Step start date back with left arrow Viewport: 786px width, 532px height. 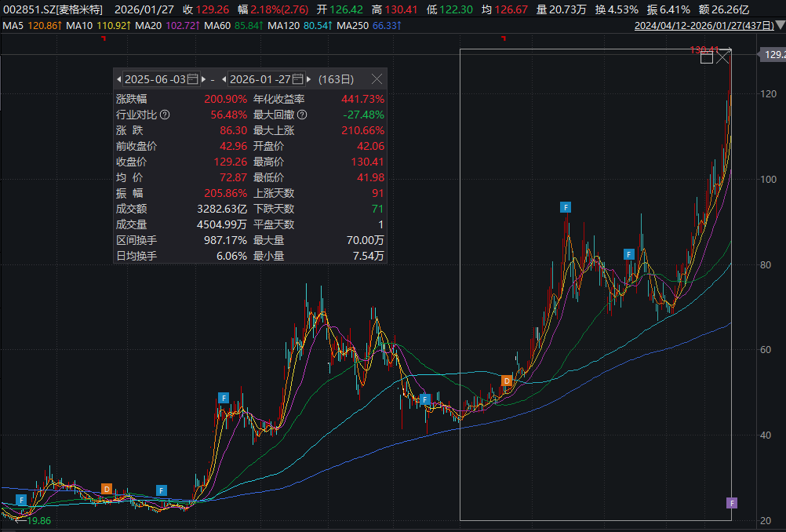tap(119, 79)
